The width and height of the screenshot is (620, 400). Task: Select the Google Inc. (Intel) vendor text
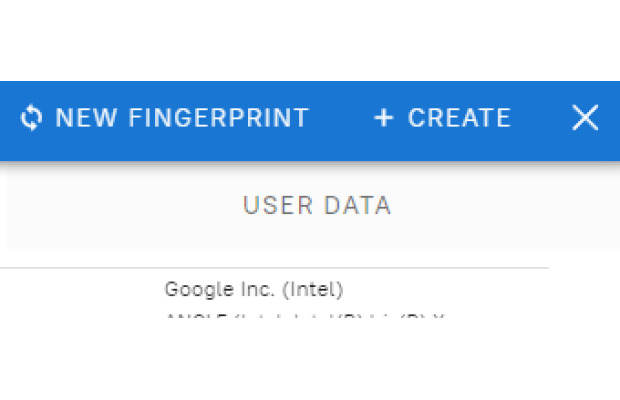(x=254, y=290)
